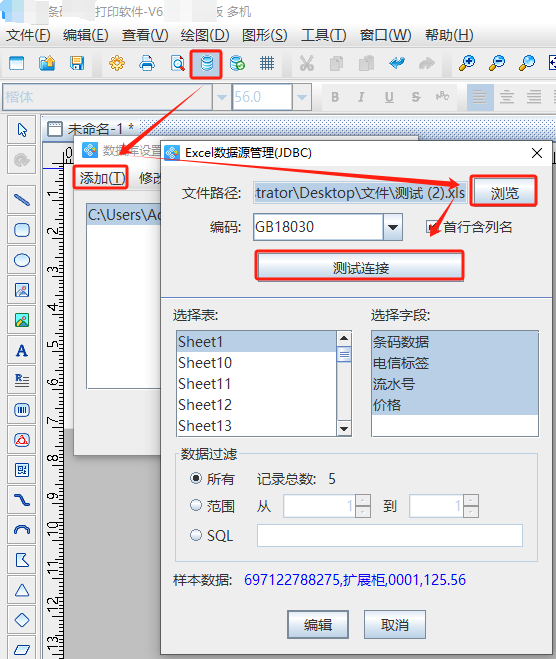Open the font size 56.0 dropdown

pos(302,97)
